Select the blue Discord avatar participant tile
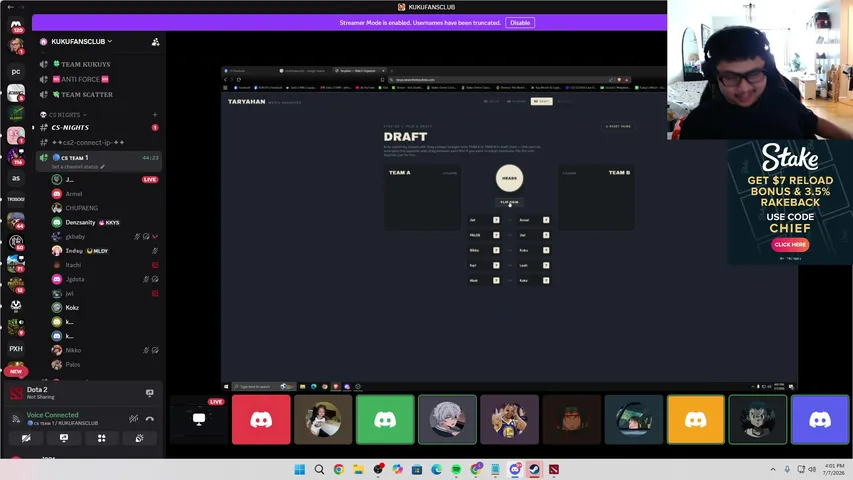Viewport: 853px width, 480px height. point(820,420)
